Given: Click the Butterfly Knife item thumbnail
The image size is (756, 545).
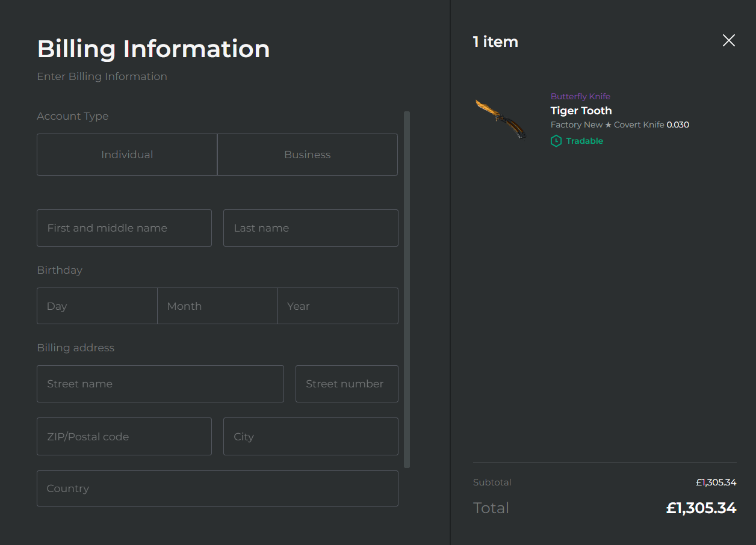Looking at the screenshot, I should [x=501, y=119].
